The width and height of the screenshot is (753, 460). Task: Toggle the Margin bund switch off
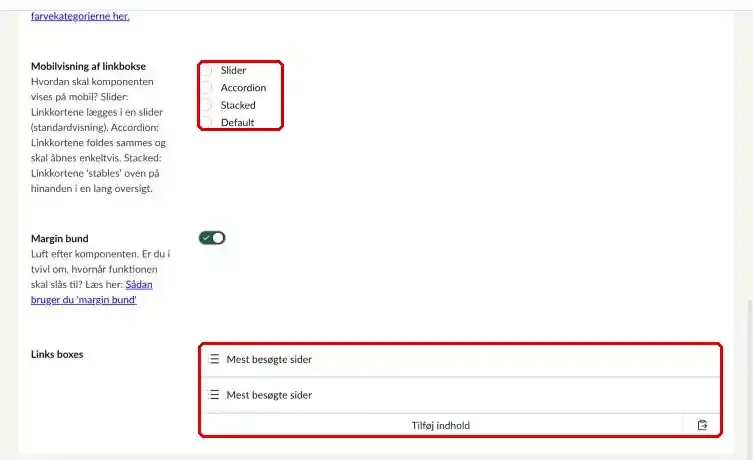click(x=212, y=238)
